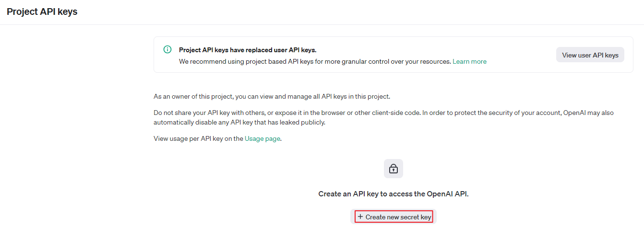644x239 pixels.
Task: Click the 'Do not share your API key' paragraph
Action: pyautogui.click(x=383, y=117)
